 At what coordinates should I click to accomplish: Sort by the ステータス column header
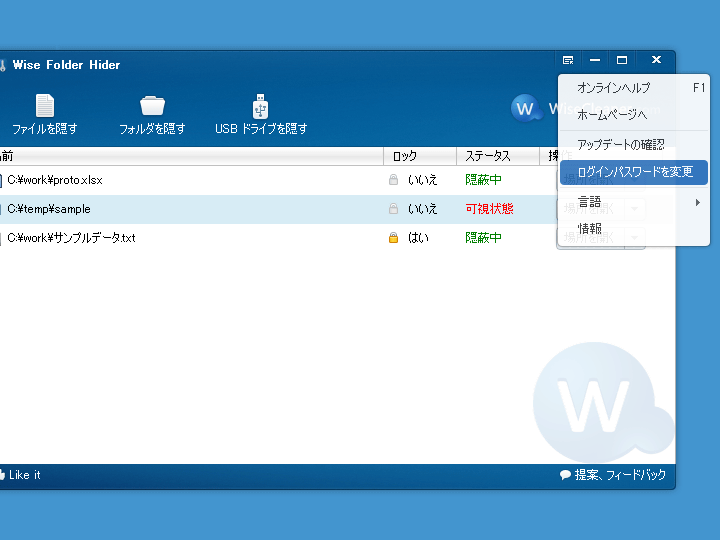click(x=498, y=156)
